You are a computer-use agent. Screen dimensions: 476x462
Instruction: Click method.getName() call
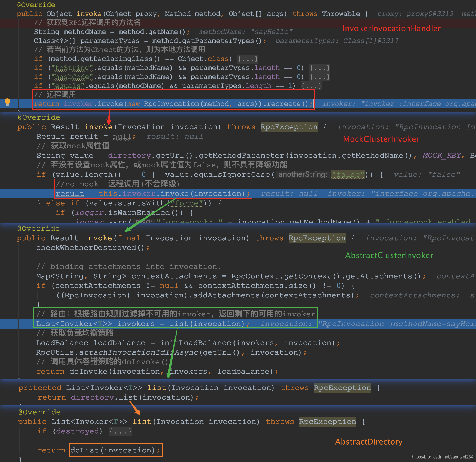click(x=152, y=32)
